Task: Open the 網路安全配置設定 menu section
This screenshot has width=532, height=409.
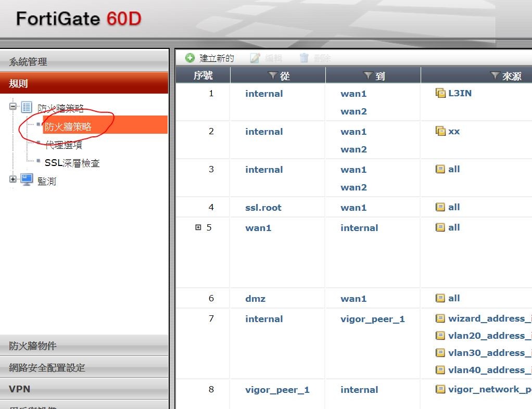Action: [84, 367]
